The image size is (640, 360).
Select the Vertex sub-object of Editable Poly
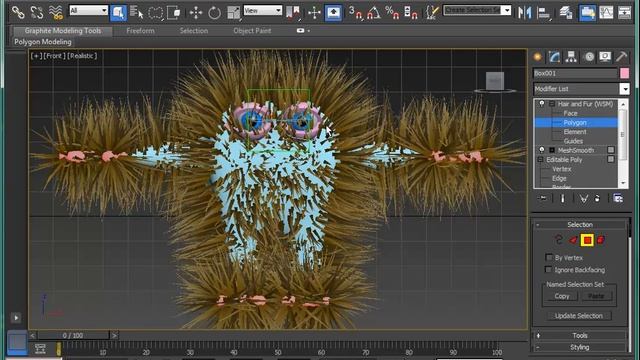(562, 169)
